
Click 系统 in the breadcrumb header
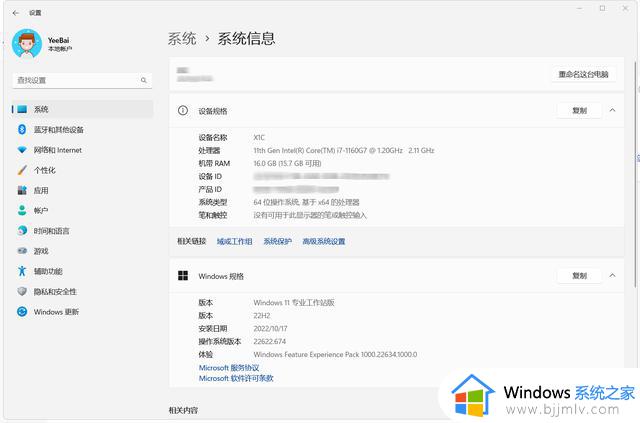[182, 39]
